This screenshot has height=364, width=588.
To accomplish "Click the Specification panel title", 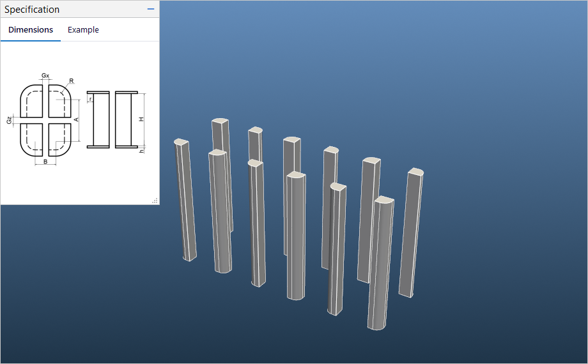I will [x=32, y=10].
